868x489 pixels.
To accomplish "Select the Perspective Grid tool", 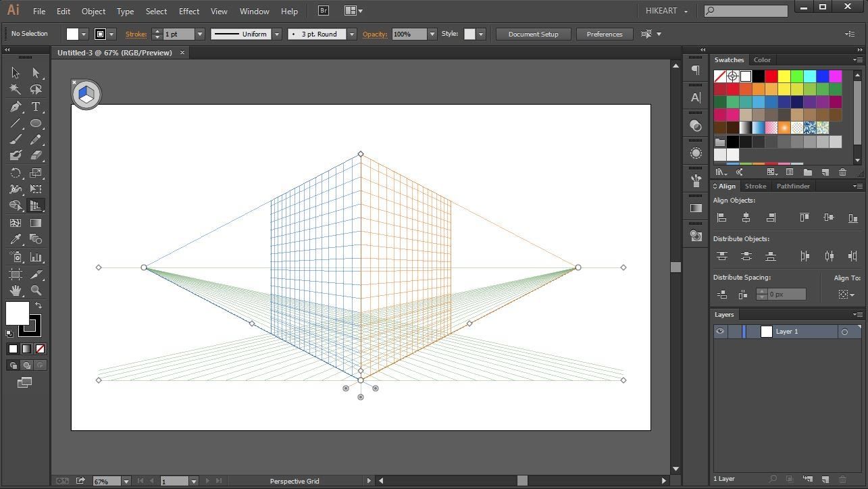I will (36, 206).
